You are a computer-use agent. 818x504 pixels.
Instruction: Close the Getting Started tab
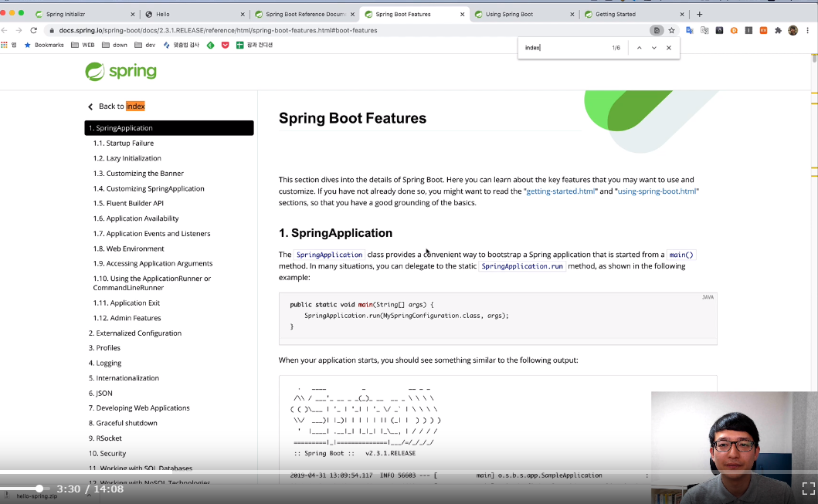point(682,15)
